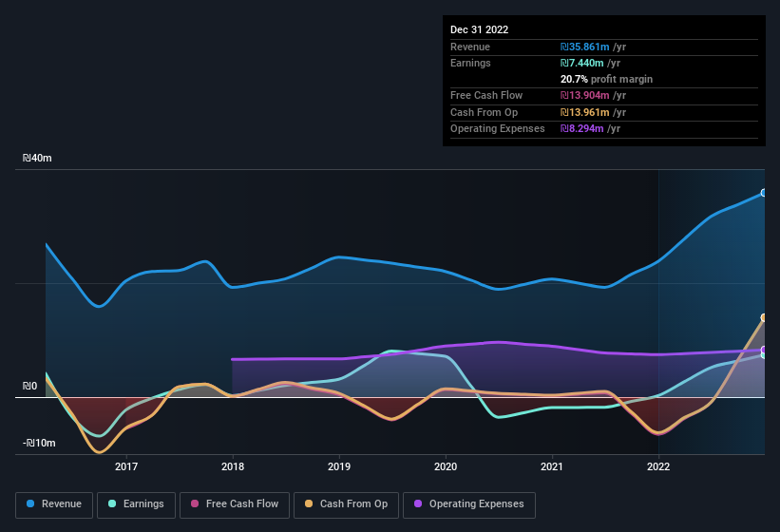Select the 2018 x-axis label
The height and width of the screenshot is (532, 780).
[x=233, y=466]
